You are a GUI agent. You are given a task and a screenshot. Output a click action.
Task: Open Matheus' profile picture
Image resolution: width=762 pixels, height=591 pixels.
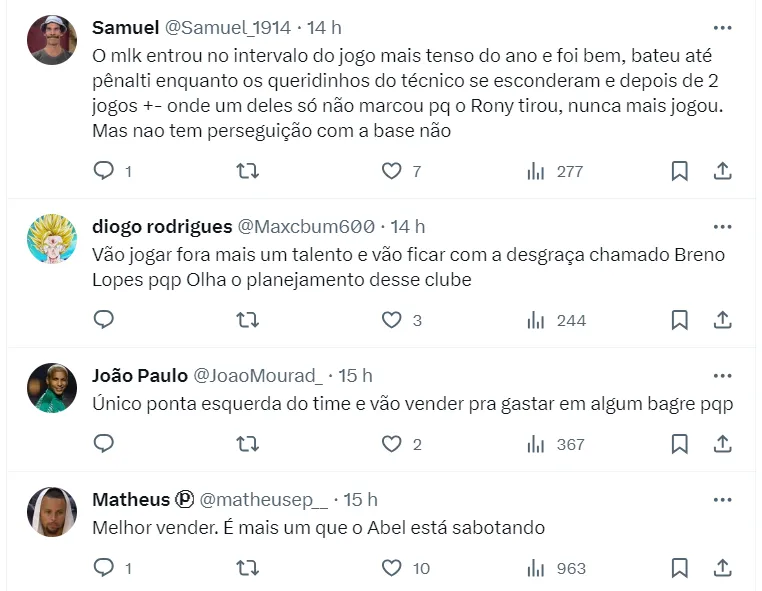tap(52, 512)
